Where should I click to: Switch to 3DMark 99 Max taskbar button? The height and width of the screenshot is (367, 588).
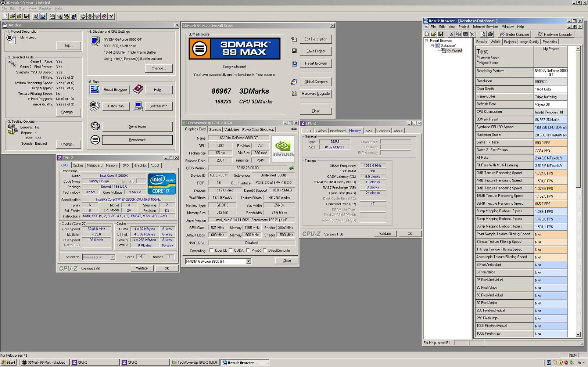pyautogui.click(x=45, y=362)
